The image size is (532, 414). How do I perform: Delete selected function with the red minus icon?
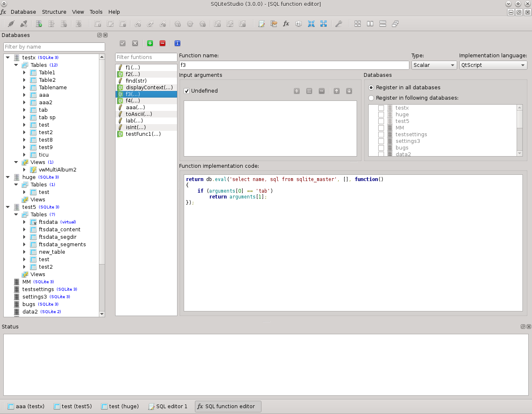tap(163, 43)
